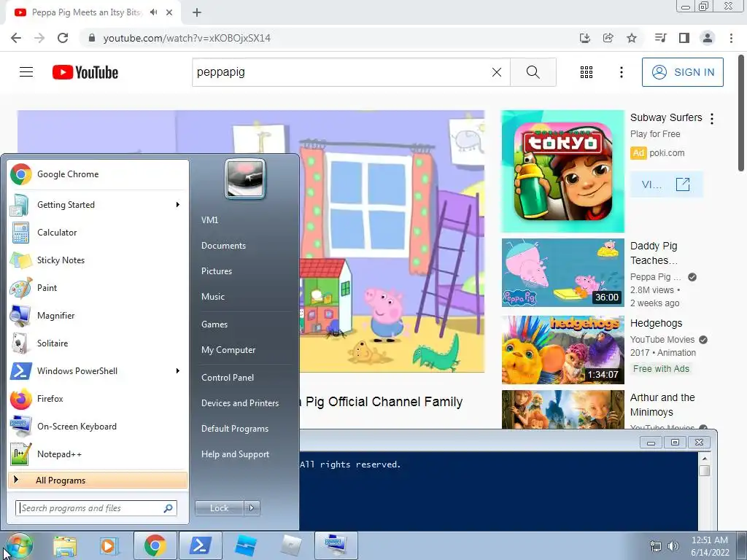Open Notepad++ from the Start menu
The image size is (747, 560).
[x=98, y=454]
